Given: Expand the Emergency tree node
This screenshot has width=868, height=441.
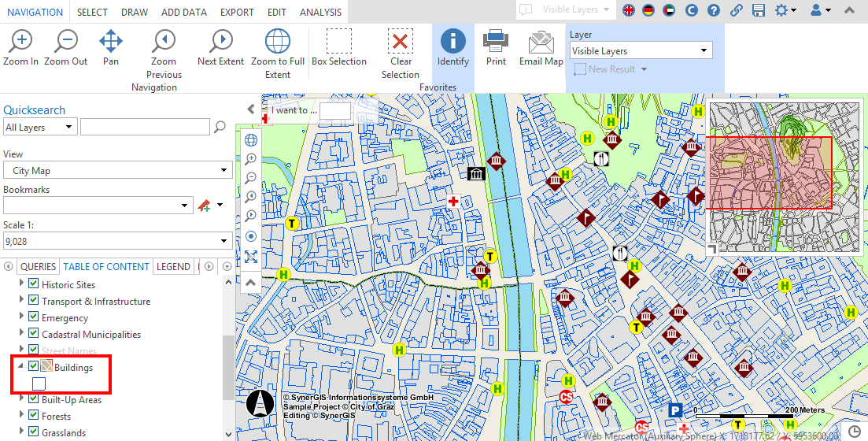Looking at the screenshot, I should [21, 317].
